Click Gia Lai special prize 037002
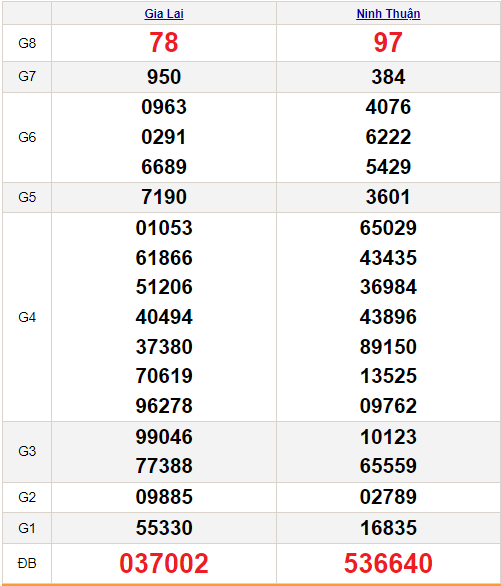The width and height of the screenshot is (501, 586). click(164, 563)
